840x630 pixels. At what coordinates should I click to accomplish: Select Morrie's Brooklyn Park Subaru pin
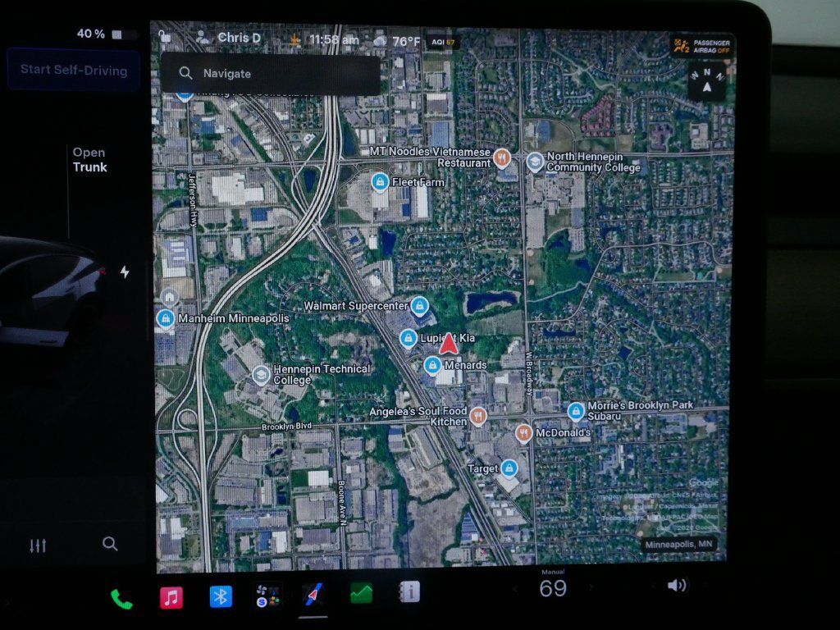[x=575, y=412]
